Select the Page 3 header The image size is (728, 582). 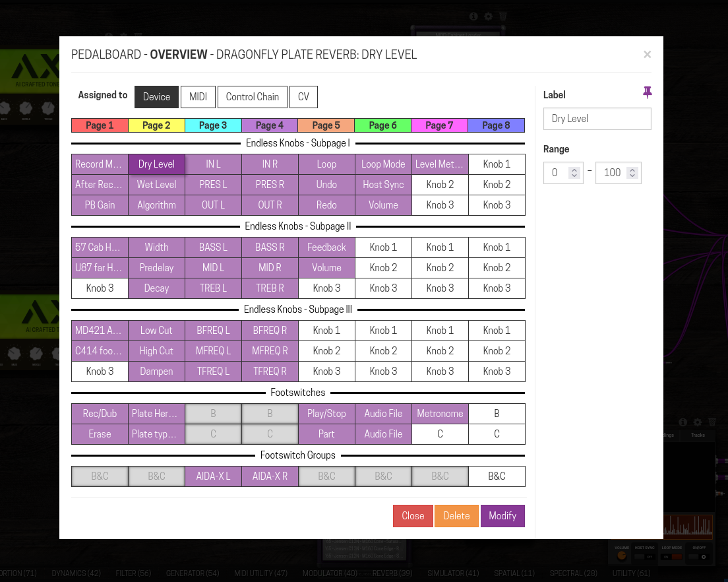tap(213, 125)
